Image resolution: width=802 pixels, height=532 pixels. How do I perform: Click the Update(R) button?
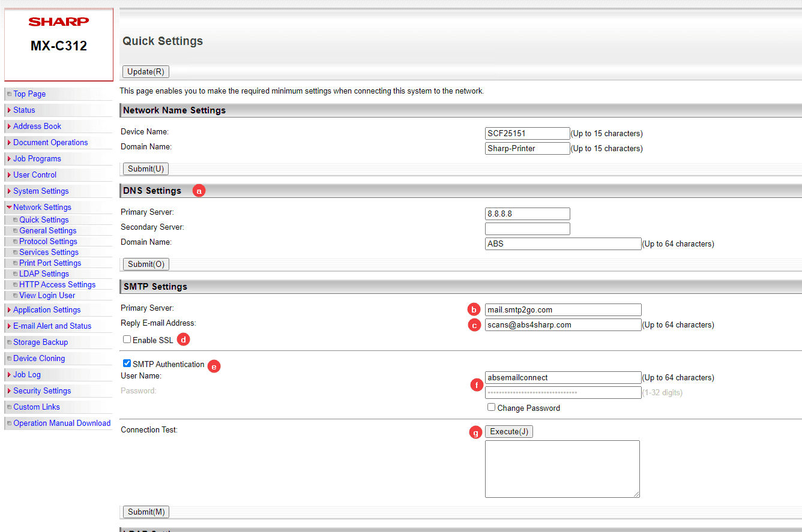(x=146, y=72)
